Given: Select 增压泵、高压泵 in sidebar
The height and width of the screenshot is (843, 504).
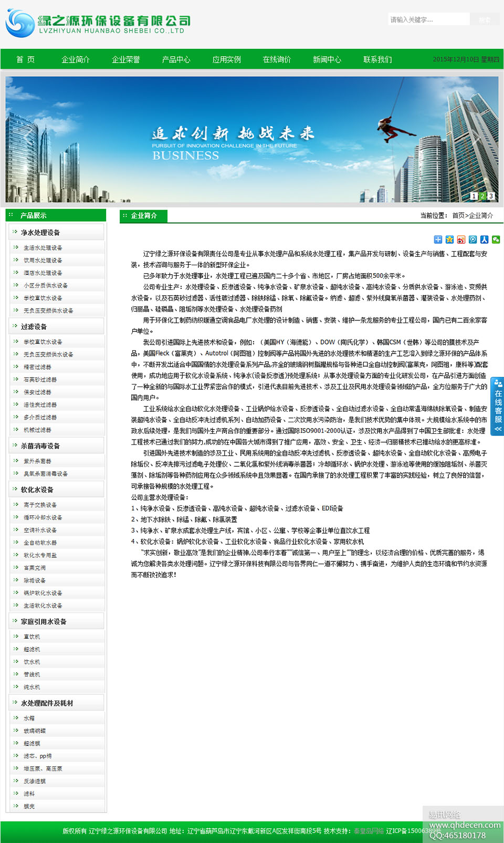Looking at the screenshot, I should coord(43,768).
